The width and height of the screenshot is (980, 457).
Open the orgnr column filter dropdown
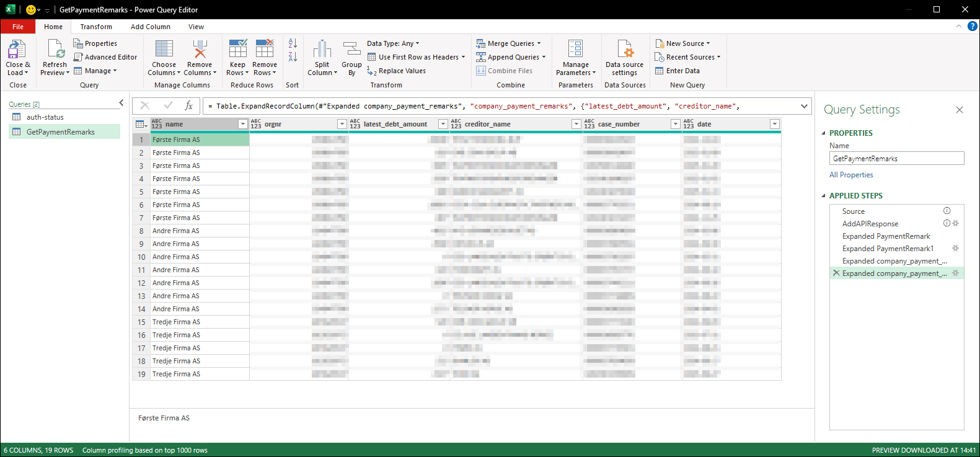click(342, 124)
